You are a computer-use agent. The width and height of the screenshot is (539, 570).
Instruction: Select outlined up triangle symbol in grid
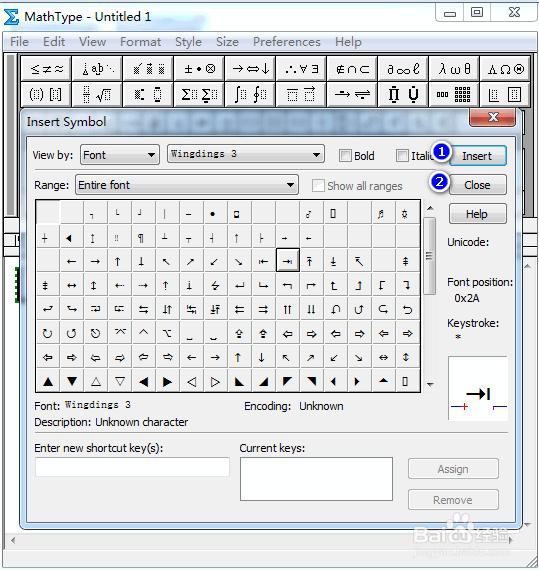96,381
